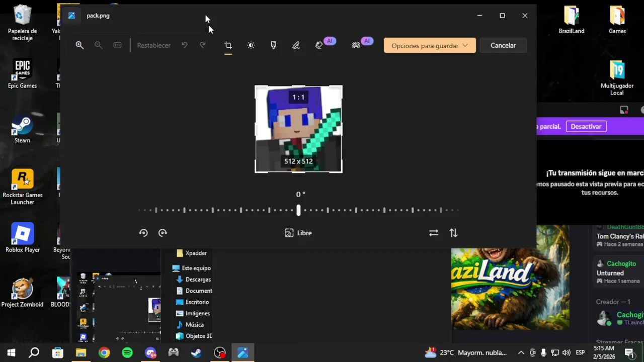Select Xpadder folder in Explorer tree
Image resolution: width=644 pixels, height=362 pixels.
(x=191, y=253)
